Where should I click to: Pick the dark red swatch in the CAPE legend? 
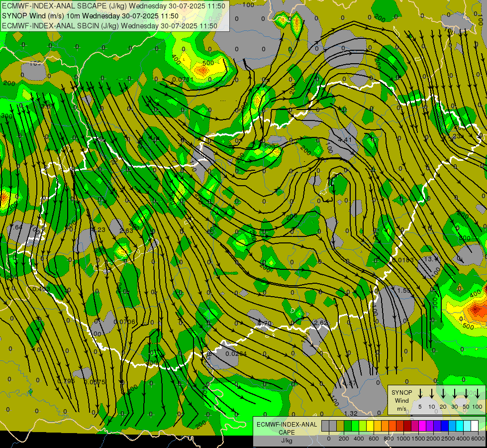pos(407,426)
